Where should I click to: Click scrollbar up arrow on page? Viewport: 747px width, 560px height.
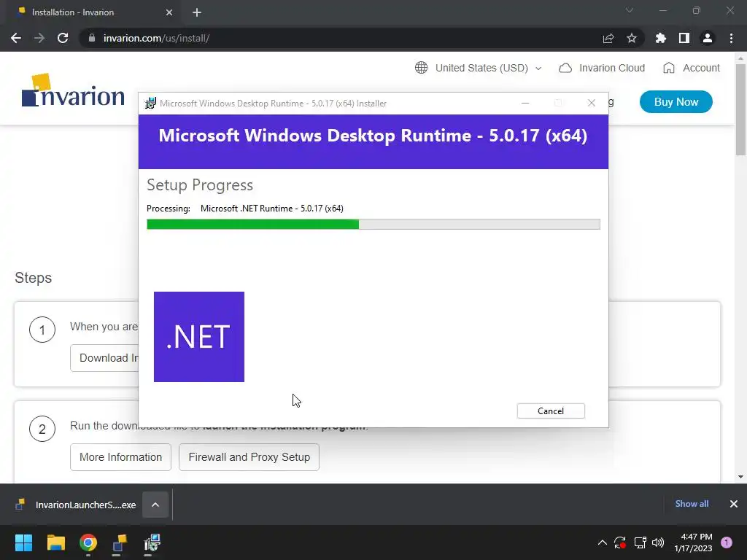[740, 58]
